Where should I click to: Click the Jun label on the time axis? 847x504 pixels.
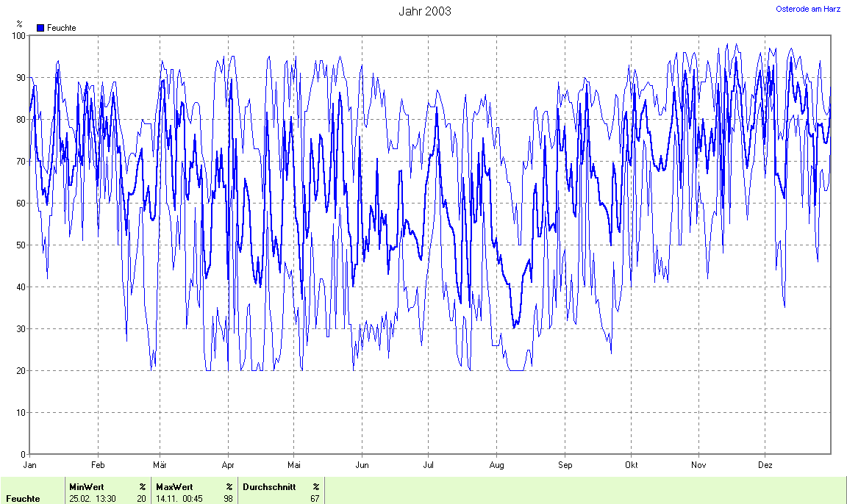[362, 465]
